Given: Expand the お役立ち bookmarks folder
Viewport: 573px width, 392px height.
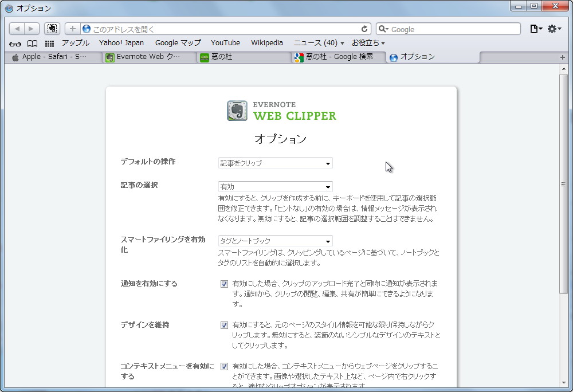Looking at the screenshot, I should click(368, 43).
